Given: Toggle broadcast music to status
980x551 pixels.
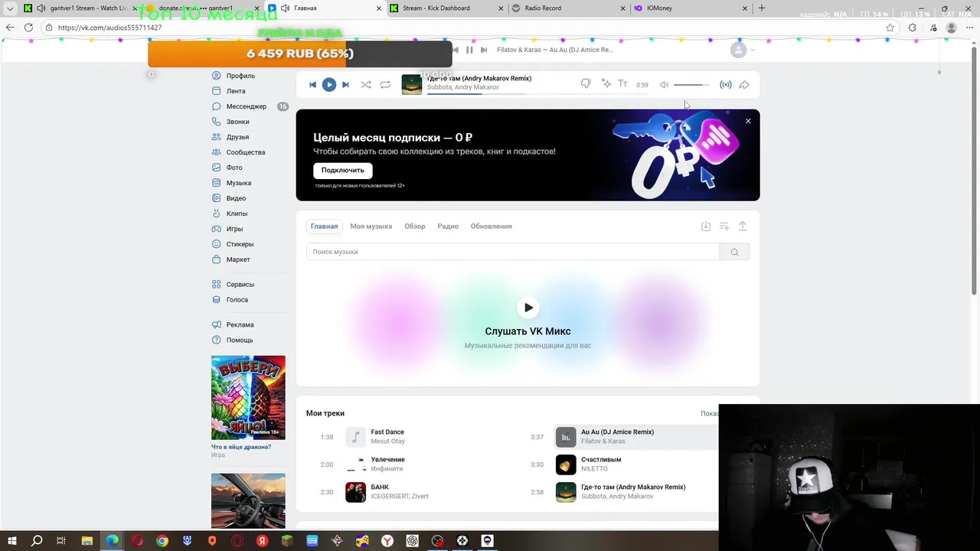Looking at the screenshot, I should (x=726, y=85).
